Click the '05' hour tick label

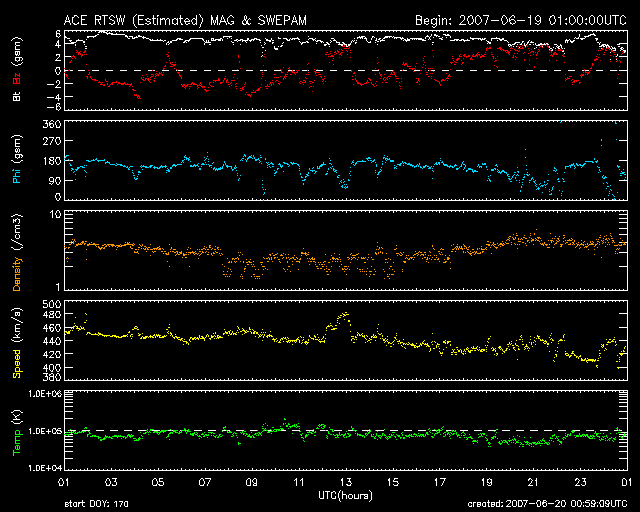pyautogui.click(x=158, y=483)
